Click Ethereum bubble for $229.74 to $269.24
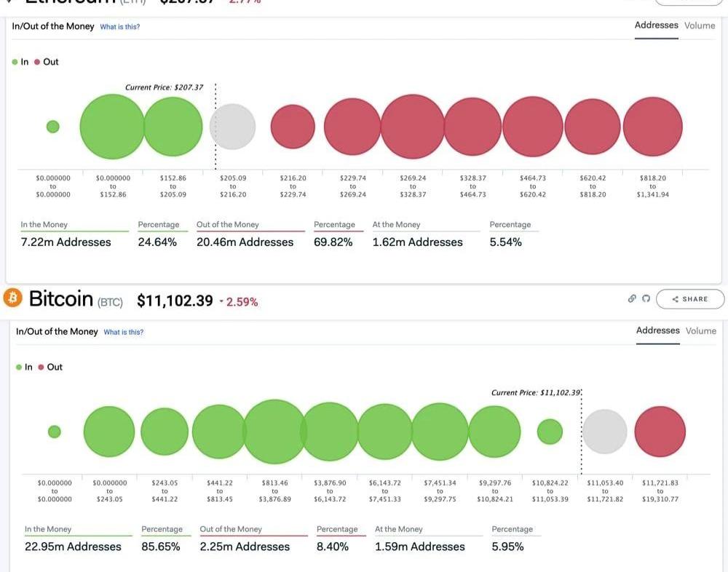728x572 pixels. pyautogui.click(x=352, y=127)
